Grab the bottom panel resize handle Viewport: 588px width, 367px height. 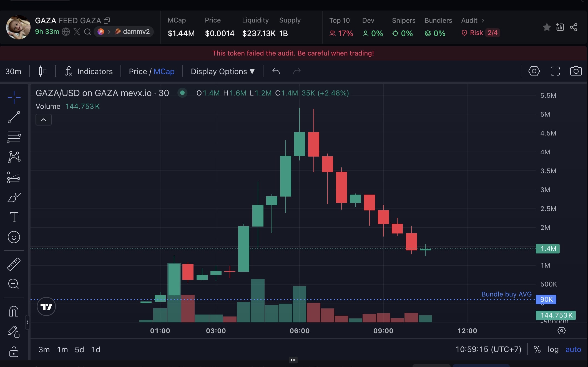[293, 360]
